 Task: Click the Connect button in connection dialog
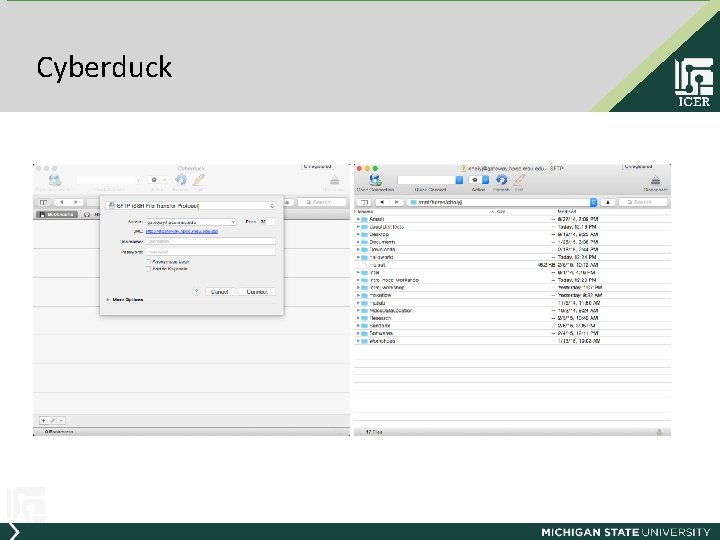pyautogui.click(x=257, y=292)
